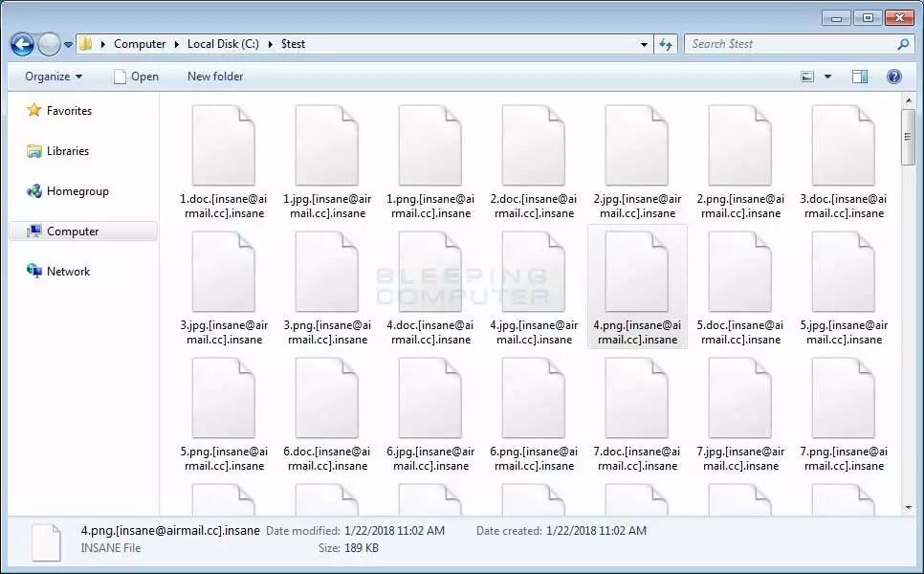
Task: Select file 2.doc.[insane@airmail.cc].insane
Action: (534, 161)
